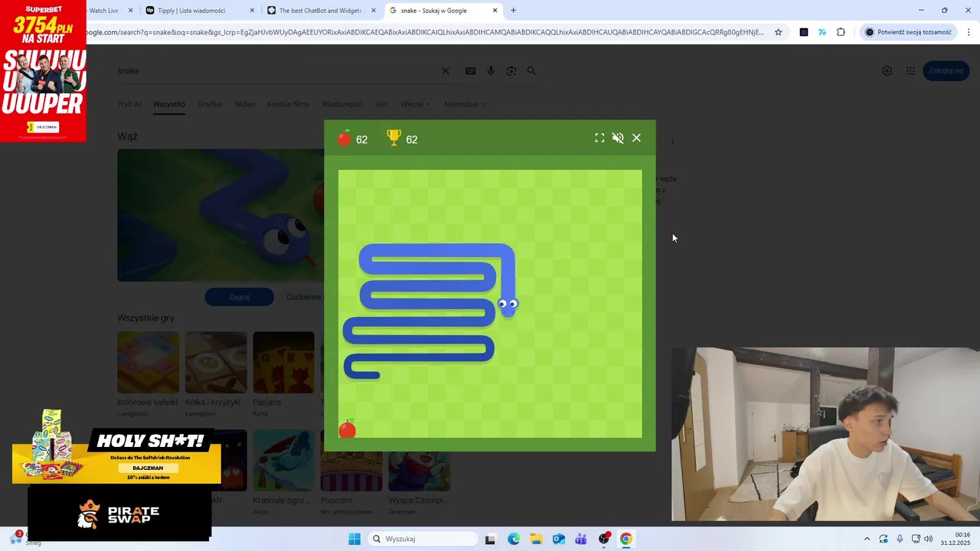Open the Popcorn game thumbnail

tap(351, 471)
